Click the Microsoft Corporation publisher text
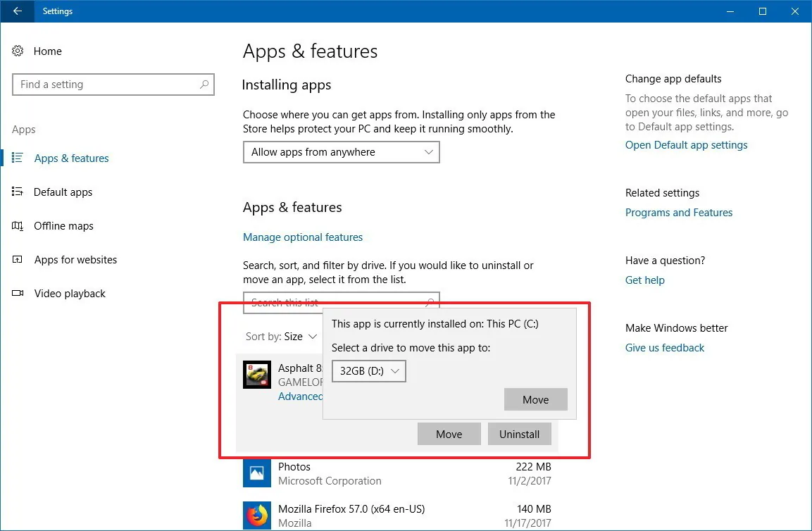This screenshot has height=531, width=812. pyautogui.click(x=330, y=481)
